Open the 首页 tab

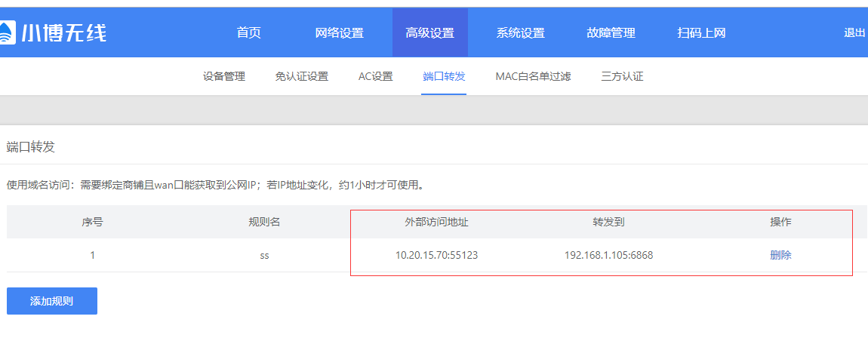coord(248,32)
